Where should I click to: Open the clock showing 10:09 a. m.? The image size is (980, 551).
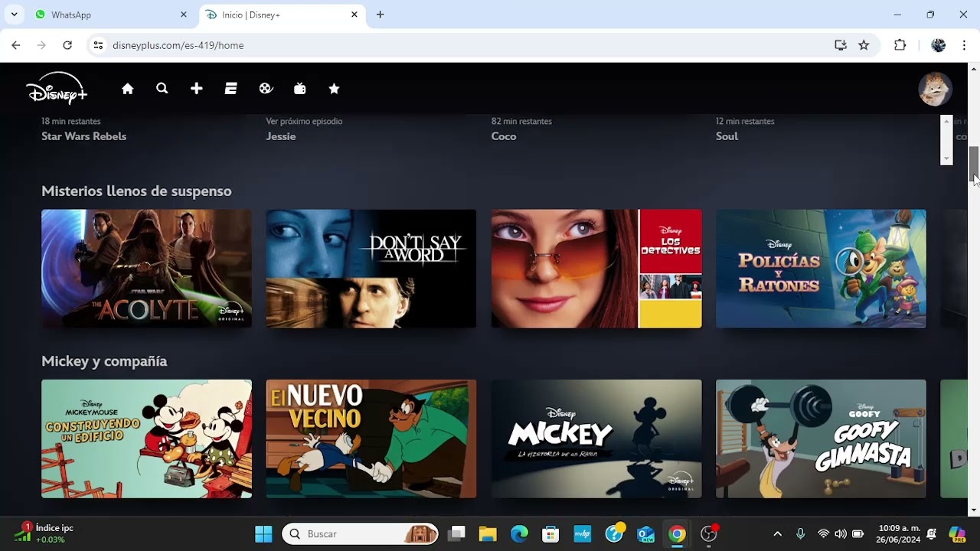898,533
